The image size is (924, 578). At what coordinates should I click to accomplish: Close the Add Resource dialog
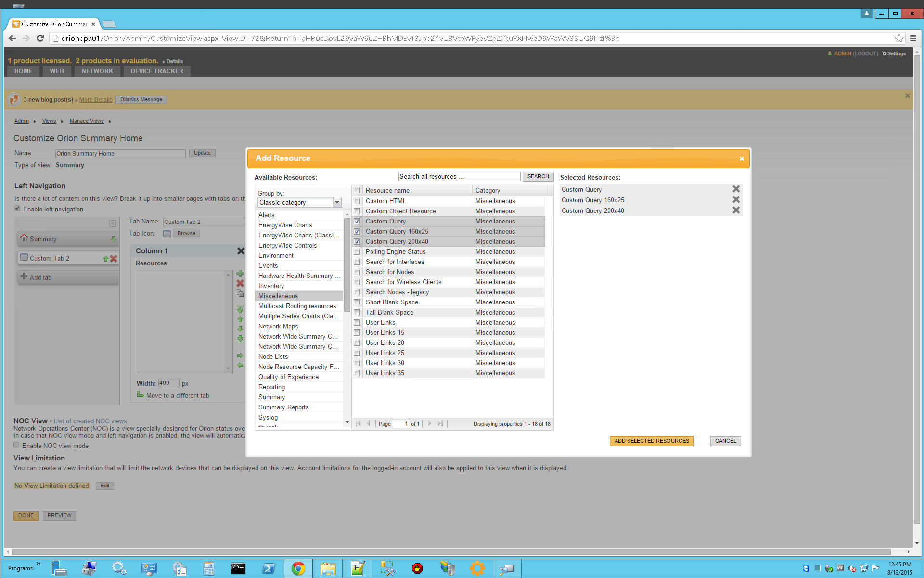point(742,158)
